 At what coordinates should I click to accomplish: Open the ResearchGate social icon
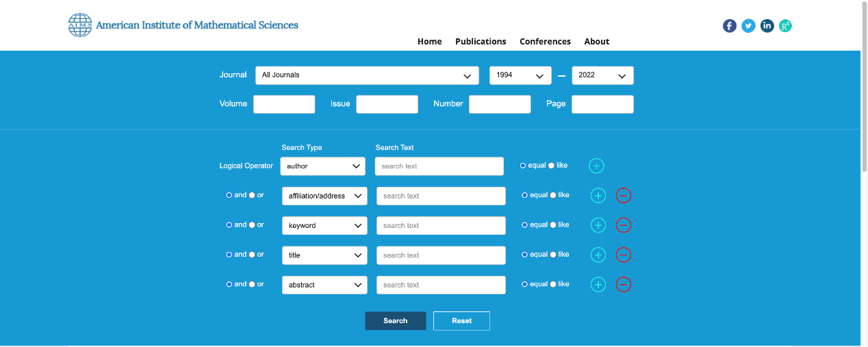click(785, 26)
